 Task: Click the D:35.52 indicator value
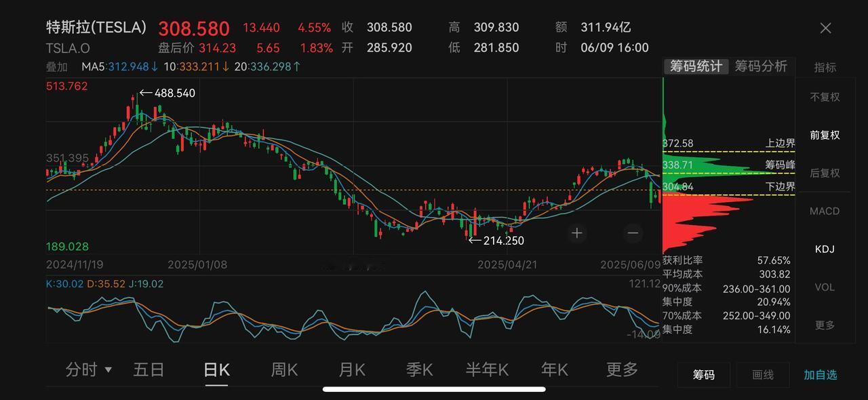click(106, 284)
